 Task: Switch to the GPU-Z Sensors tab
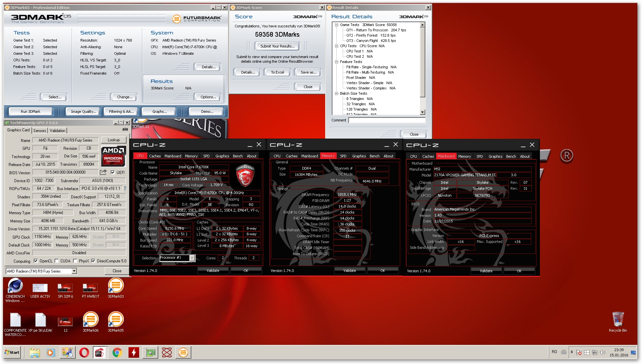(x=40, y=131)
